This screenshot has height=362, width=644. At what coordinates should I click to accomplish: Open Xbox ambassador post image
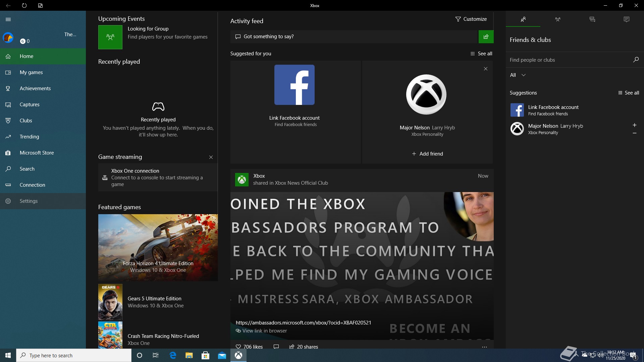362,266
